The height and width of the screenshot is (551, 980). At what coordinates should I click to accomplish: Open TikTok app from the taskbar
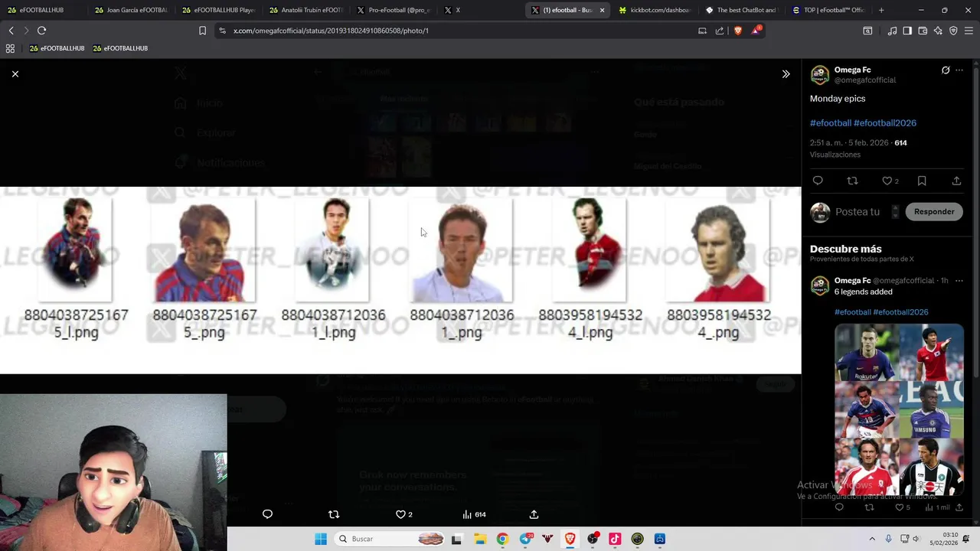(x=615, y=539)
